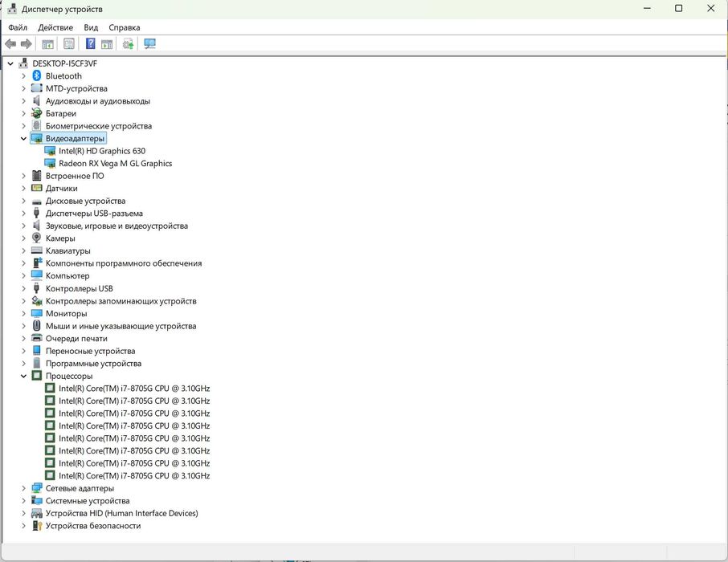
Task: Expand the Мониторы category arrow
Action: tap(23, 314)
